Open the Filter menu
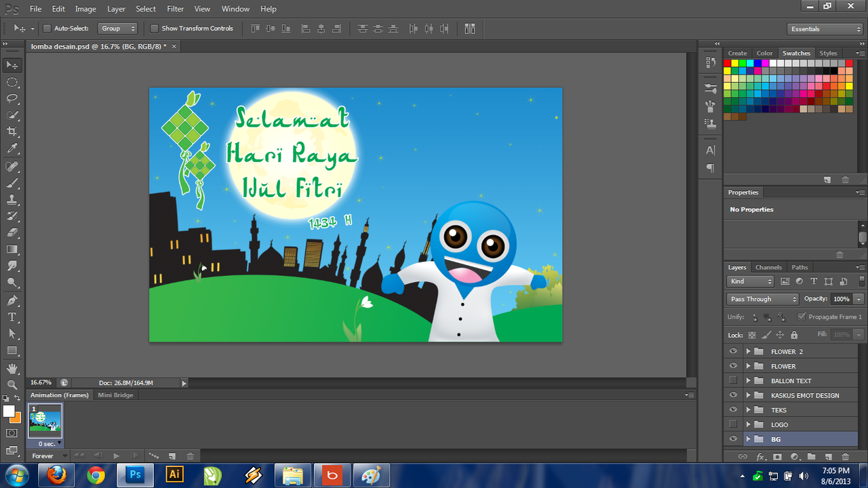Image resolution: width=868 pixels, height=488 pixels. (x=176, y=9)
